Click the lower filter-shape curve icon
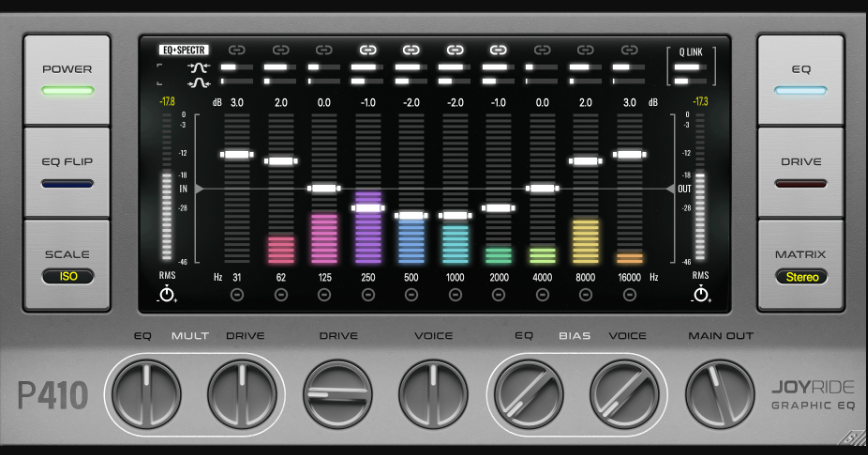This screenshot has height=455, width=868. click(199, 83)
